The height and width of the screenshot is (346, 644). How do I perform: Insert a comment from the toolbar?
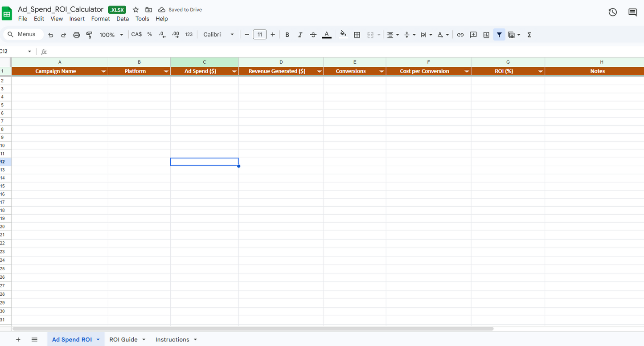pyautogui.click(x=473, y=34)
